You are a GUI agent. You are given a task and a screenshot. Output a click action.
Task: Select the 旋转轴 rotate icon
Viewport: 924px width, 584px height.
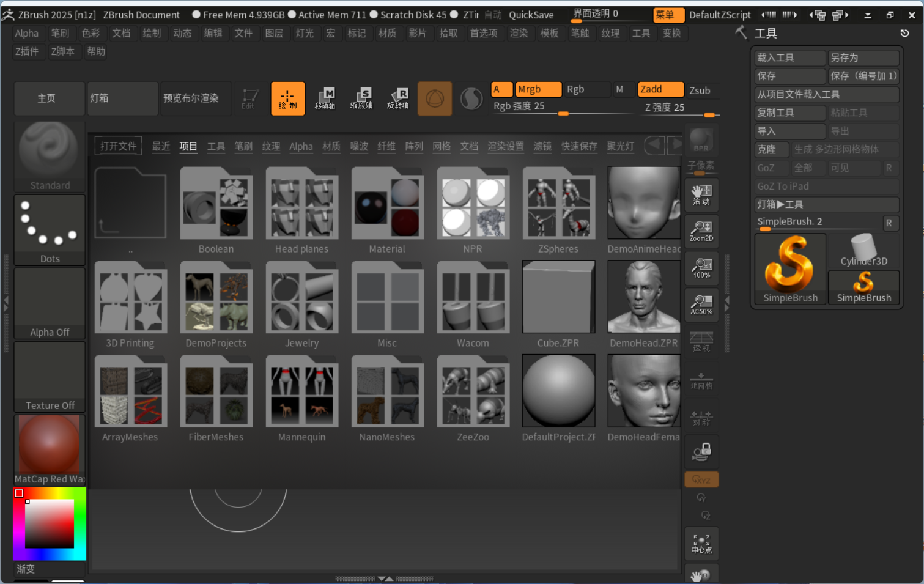[x=398, y=98]
